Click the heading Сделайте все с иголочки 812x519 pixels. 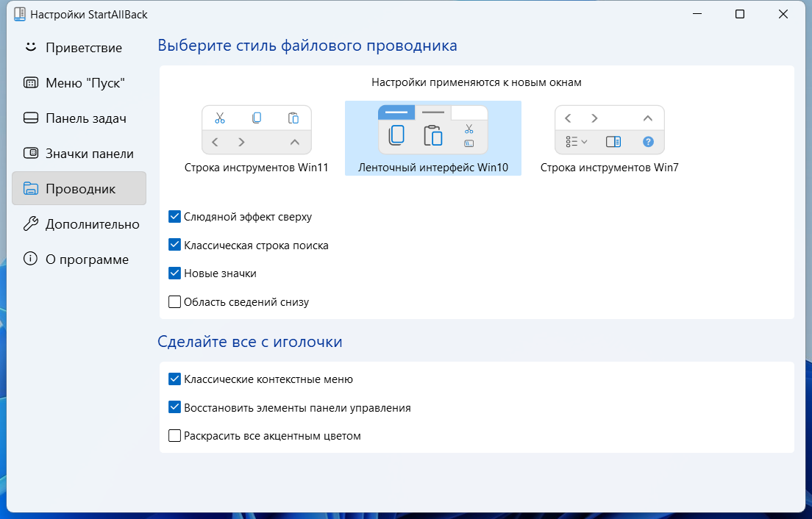(249, 342)
